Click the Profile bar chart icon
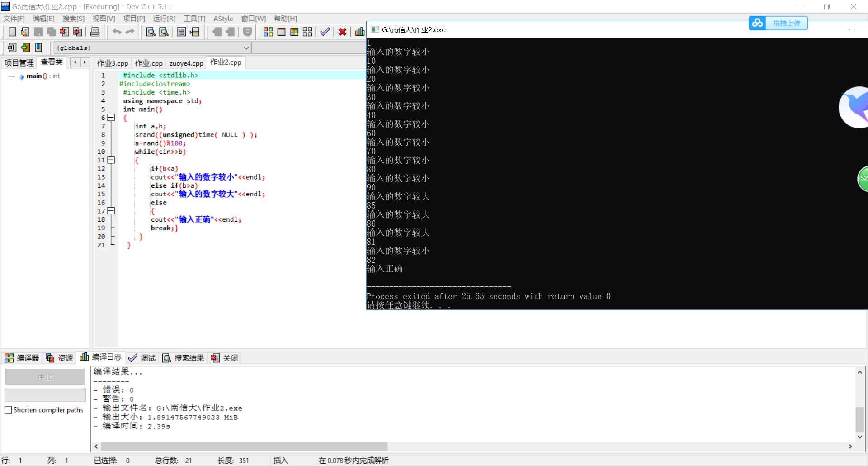The height and width of the screenshot is (466, 868). tap(360, 32)
